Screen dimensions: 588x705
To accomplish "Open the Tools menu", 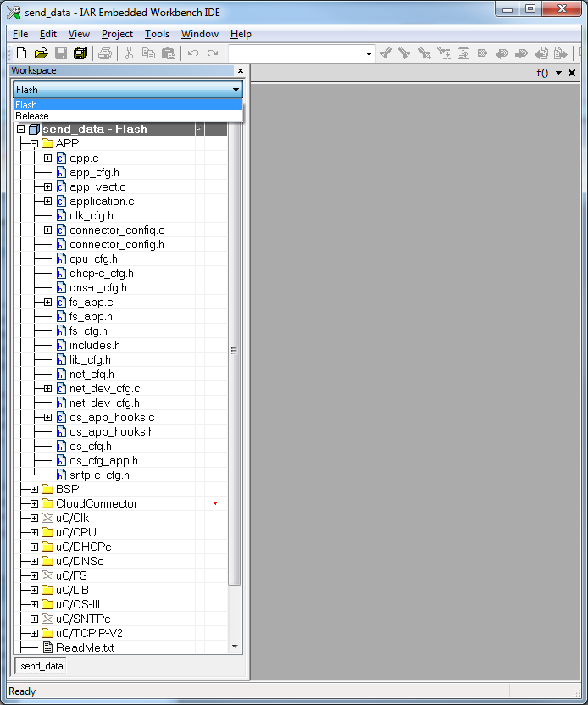I will click(x=157, y=34).
